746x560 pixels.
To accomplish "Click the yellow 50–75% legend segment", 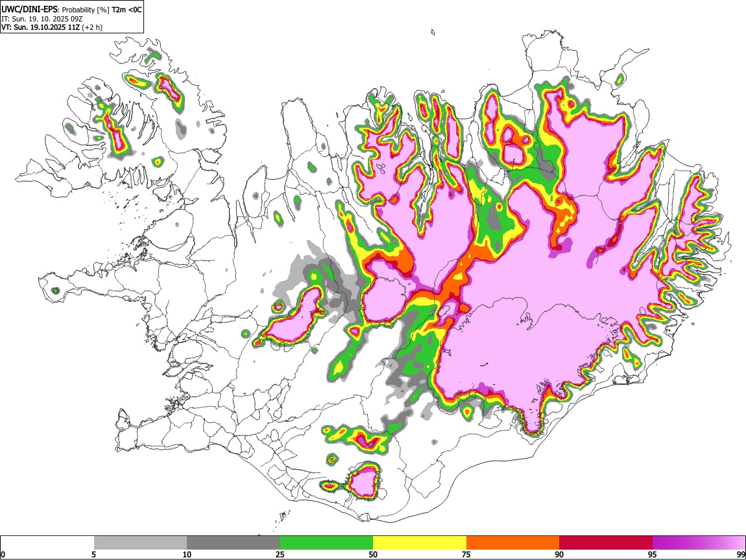I will (420, 543).
